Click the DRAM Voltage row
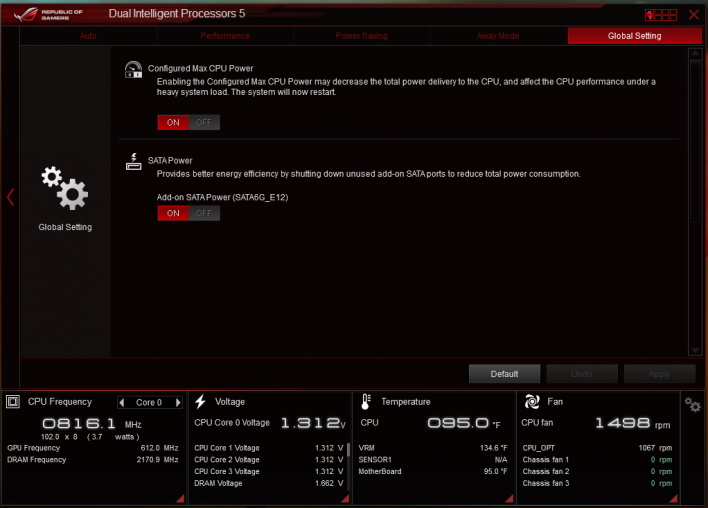The image size is (708, 508). pyautogui.click(x=269, y=483)
